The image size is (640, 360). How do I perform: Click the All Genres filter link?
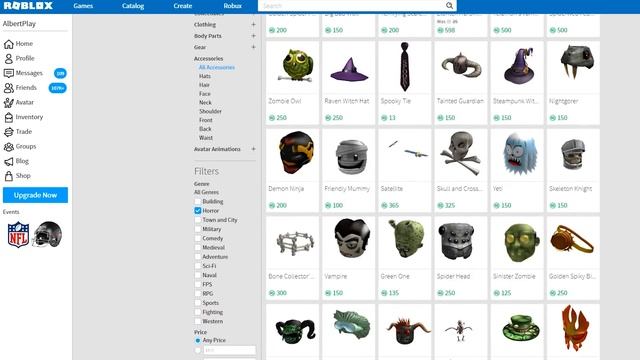click(x=207, y=192)
